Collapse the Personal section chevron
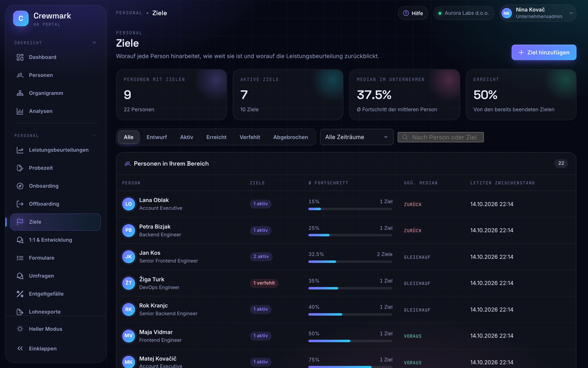588x368 pixels. pos(94,136)
